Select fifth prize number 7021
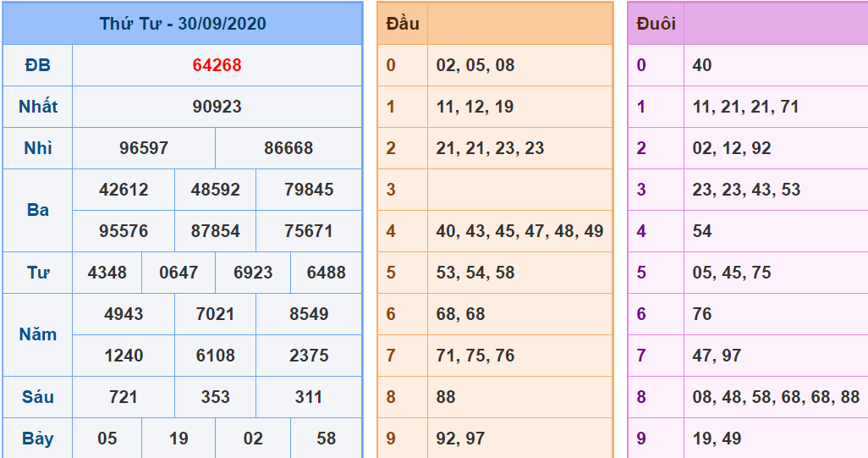Viewport: 868px width, 458px height. (x=215, y=314)
